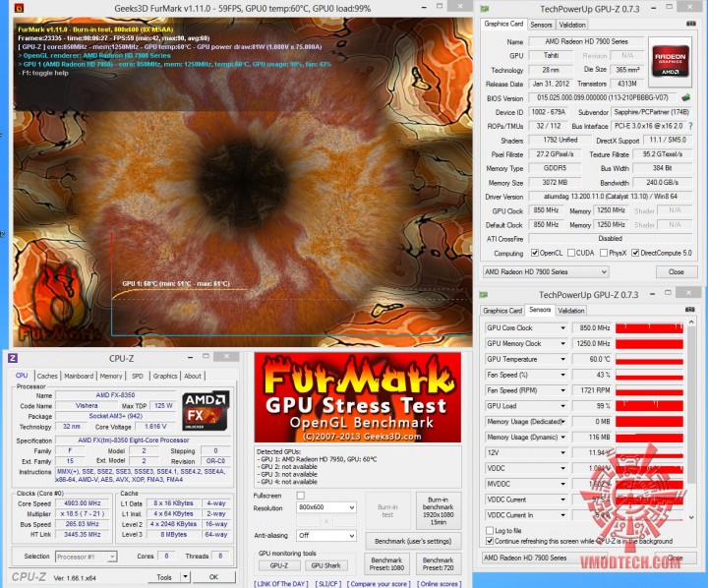
Task: Click the BIOS Version value field
Action: (x=603, y=97)
